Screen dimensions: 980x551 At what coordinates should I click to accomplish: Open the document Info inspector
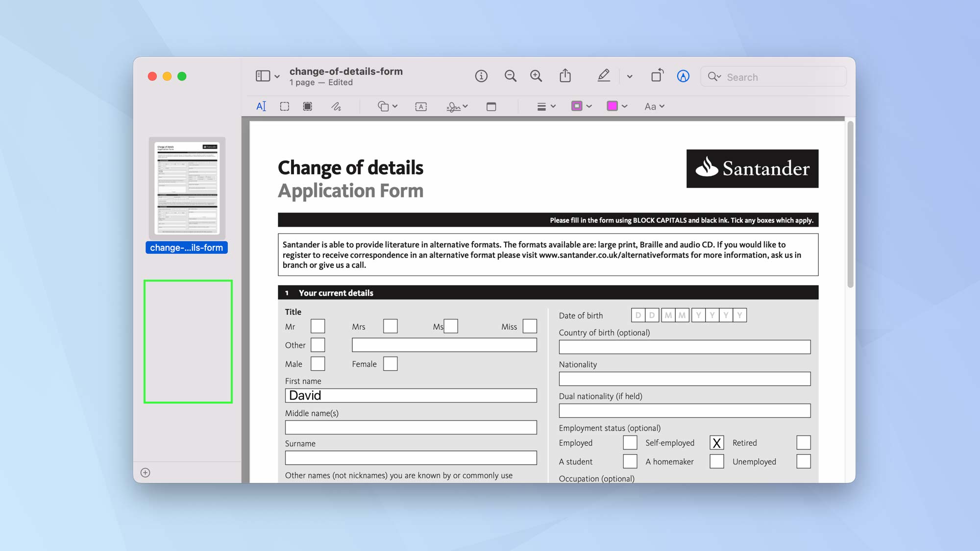coord(481,76)
